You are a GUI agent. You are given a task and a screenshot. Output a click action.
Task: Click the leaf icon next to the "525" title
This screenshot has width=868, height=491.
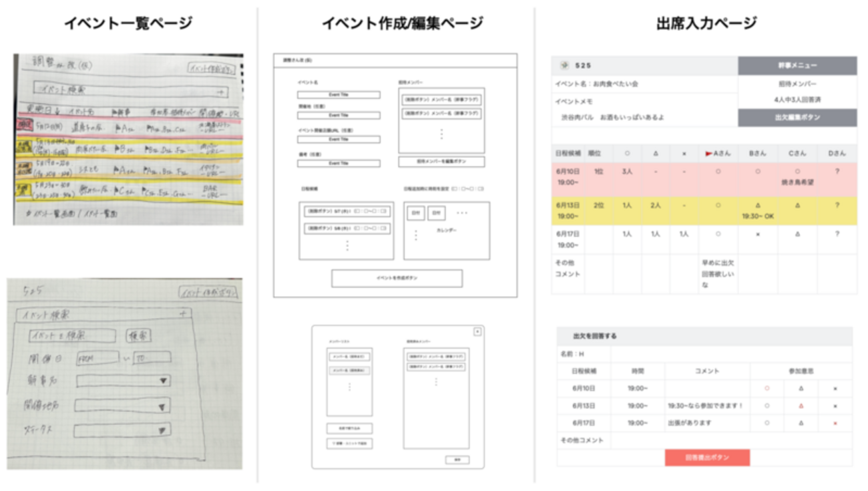tap(564, 64)
